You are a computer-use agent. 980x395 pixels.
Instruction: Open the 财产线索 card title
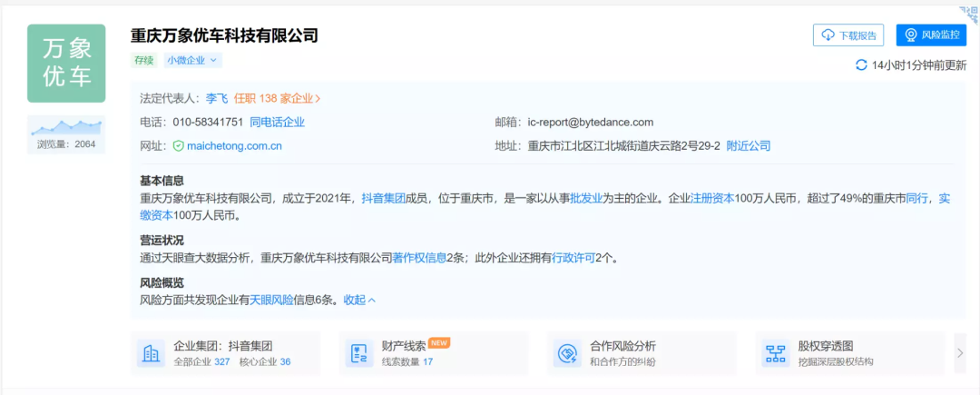point(404,346)
